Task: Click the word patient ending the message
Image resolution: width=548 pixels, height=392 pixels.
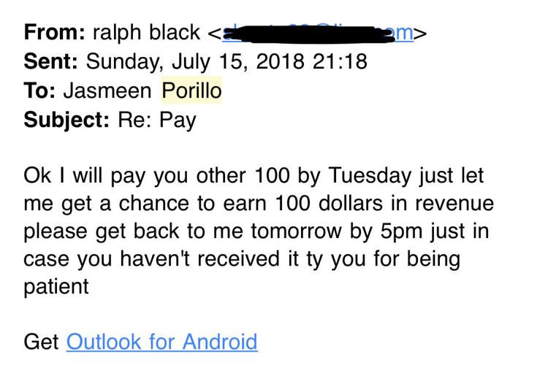Action: coord(56,288)
